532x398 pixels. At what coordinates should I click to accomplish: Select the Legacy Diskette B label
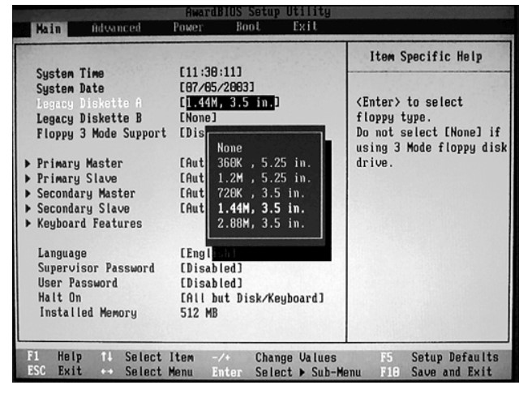click(x=89, y=118)
